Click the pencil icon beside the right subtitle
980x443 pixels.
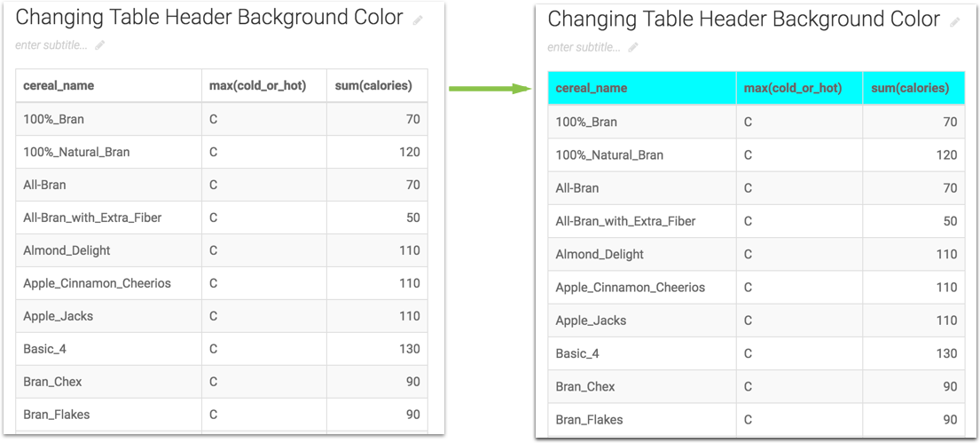click(633, 47)
